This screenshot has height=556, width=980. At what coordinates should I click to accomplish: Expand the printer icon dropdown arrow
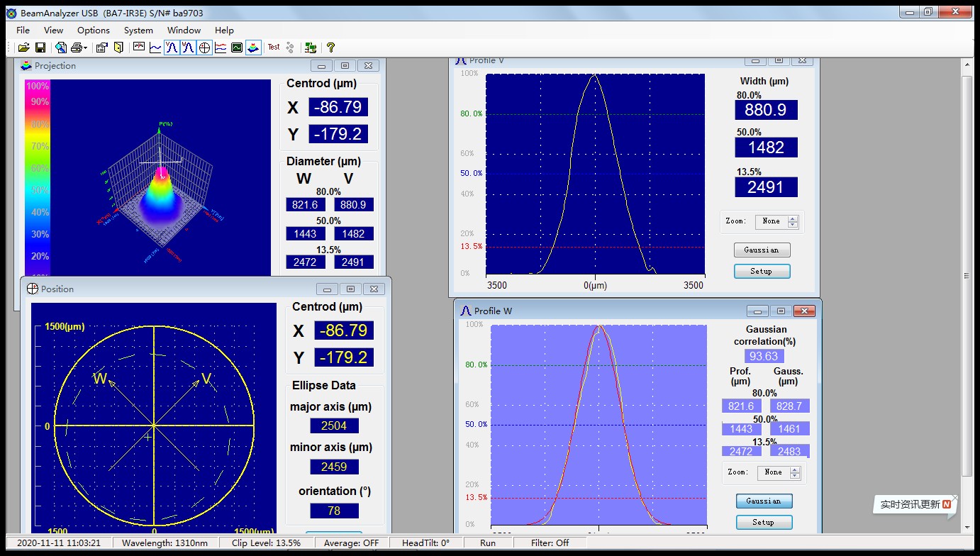(85, 48)
